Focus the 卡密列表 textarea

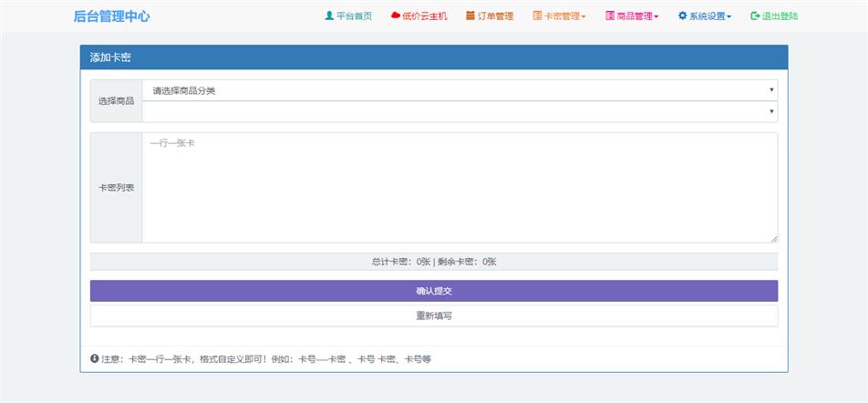460,188
